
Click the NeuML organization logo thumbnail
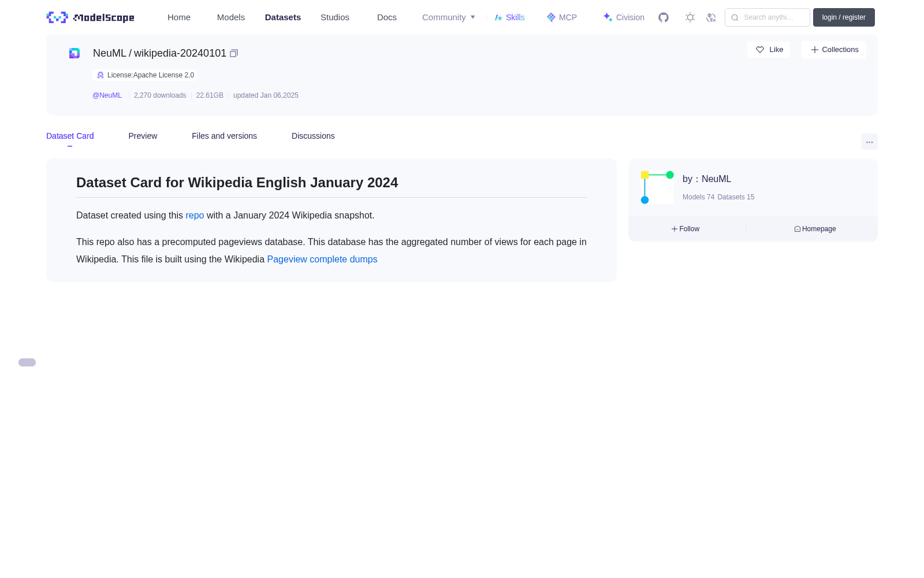pos(657,187)
